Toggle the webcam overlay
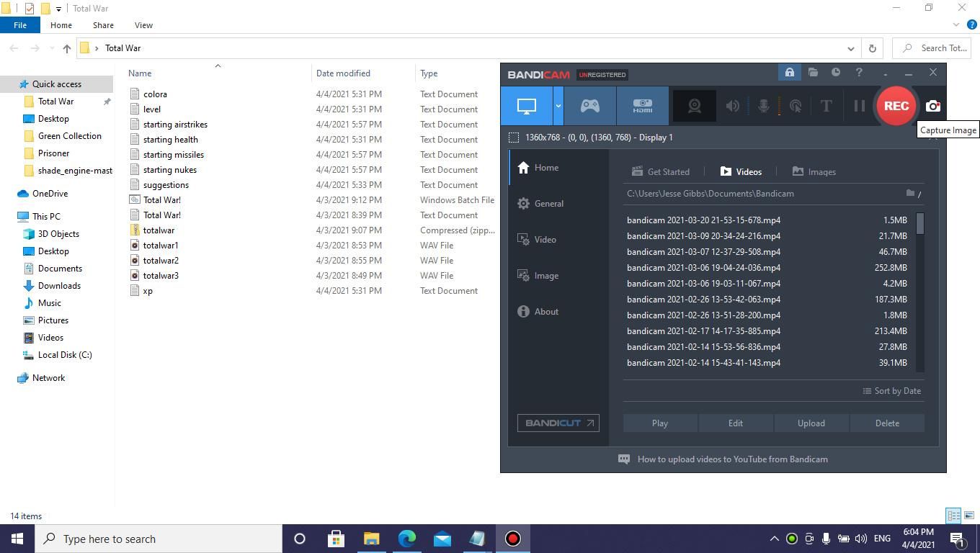This screenshot has width=980, height=553. click(x=693, y=106)
